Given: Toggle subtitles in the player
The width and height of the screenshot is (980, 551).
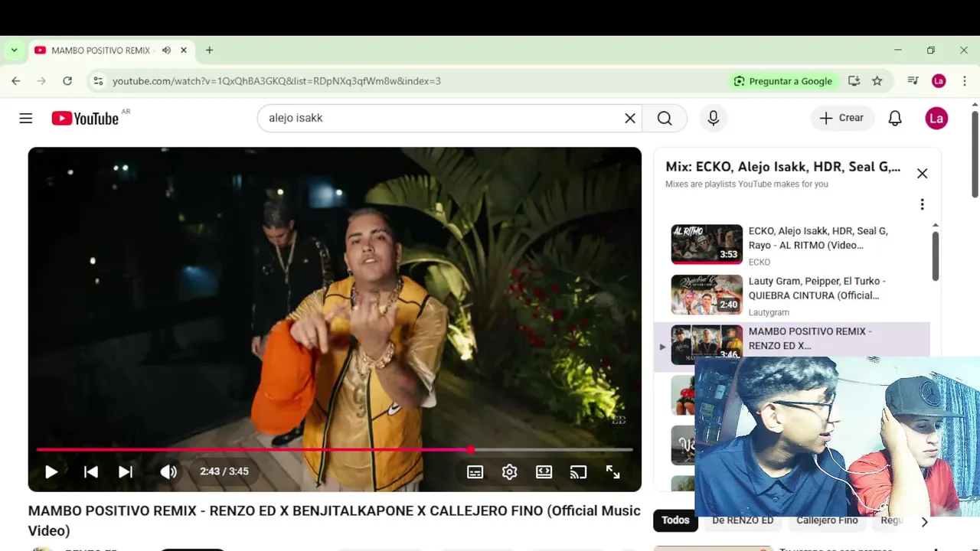Looking at the screenshot, I should point(475,472).
